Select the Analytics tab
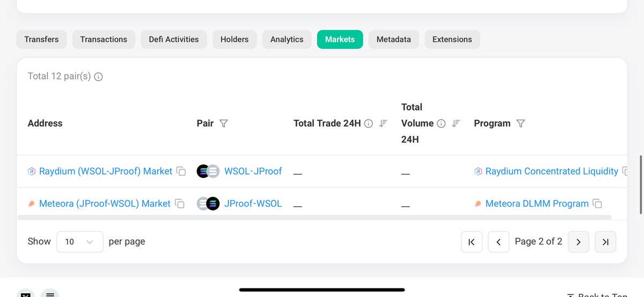The image size is (644, 297). [287, 39]
